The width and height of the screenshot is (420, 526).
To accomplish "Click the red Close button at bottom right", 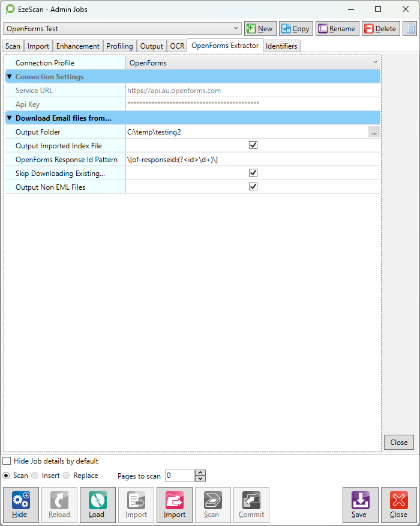I will pyautogui.click(x=398, y=504).
